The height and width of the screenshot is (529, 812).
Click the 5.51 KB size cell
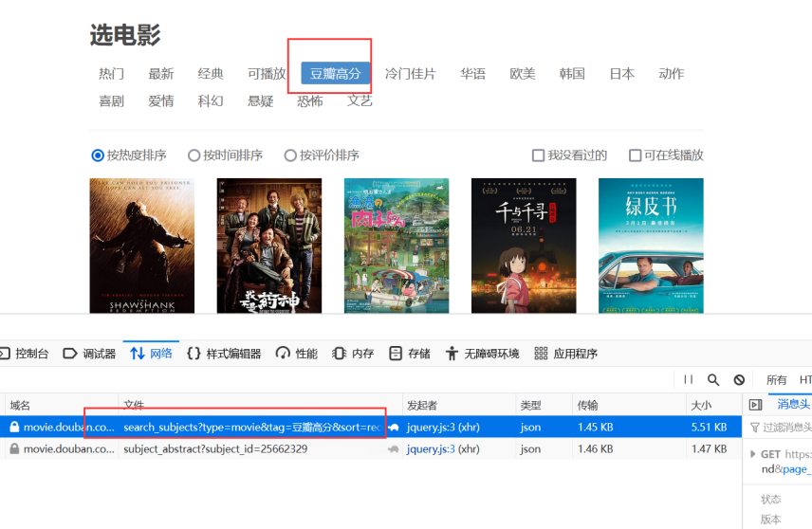[x=709, y=427]
